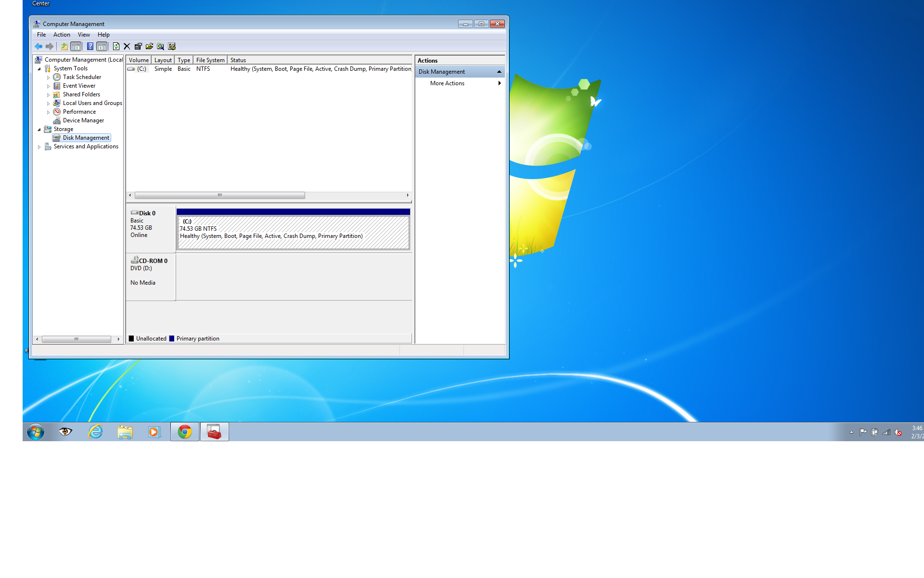Viewport: 924px width, 578px height.
Task: Click the Explore magnifier toolbar icon
Action: (161, 47)
